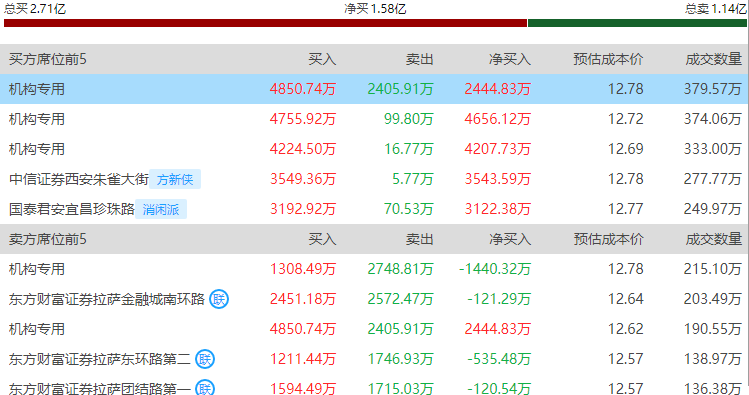Click the 买方席位前5 section header
The image size is (749, 395).
(x=48, y=59)
